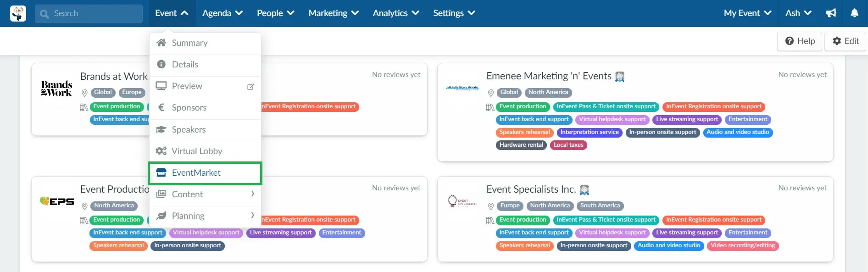Click the South America region tag
868x272 pixels.
click(600, 205)
